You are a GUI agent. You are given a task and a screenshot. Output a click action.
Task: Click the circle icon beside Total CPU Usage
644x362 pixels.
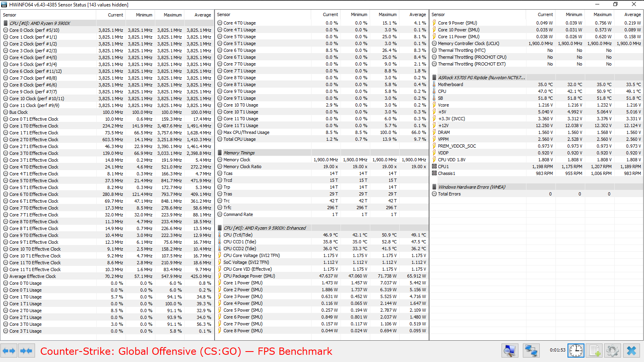220,139
